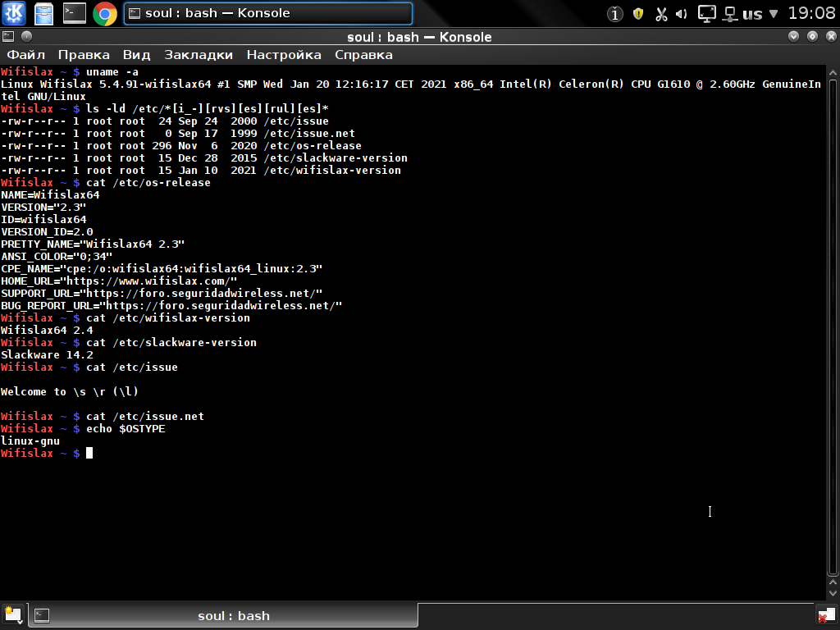Open the network connection tray icon
The width and height of the screenshot is (840, 630).
pos(729,13)
